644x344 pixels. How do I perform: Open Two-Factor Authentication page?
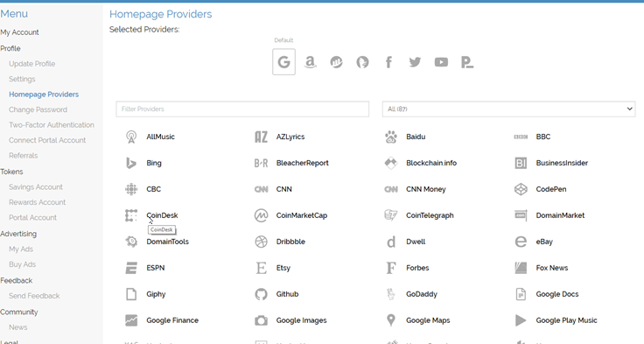(x=52, y=125)
